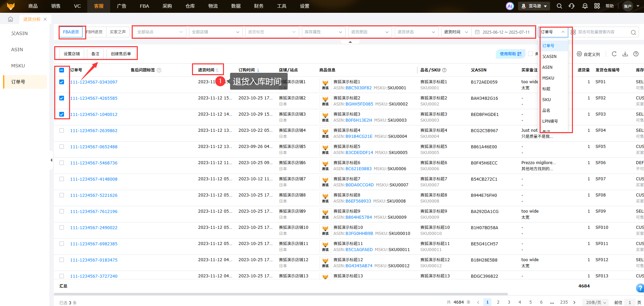This screenshot has height=306, width=644.
Task: Click the download export icon
Action: click(x=625, y=54)
